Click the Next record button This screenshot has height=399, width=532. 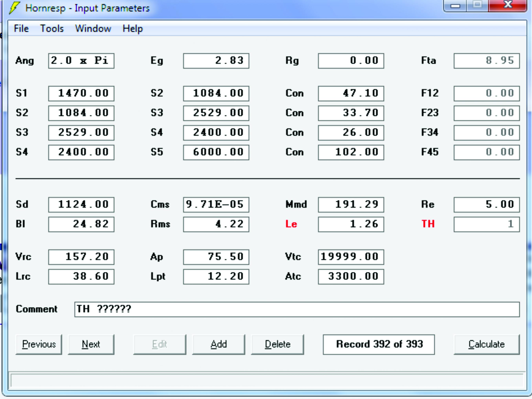(x=91, y=344)
